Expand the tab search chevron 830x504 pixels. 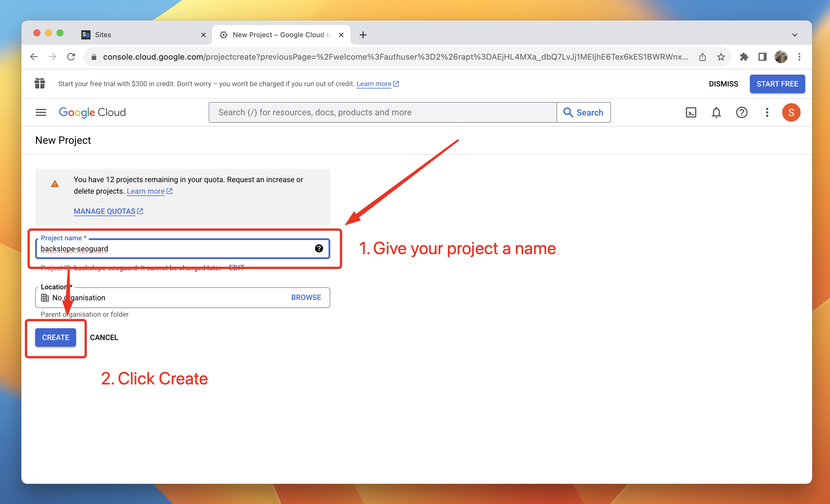coord(795,35)
